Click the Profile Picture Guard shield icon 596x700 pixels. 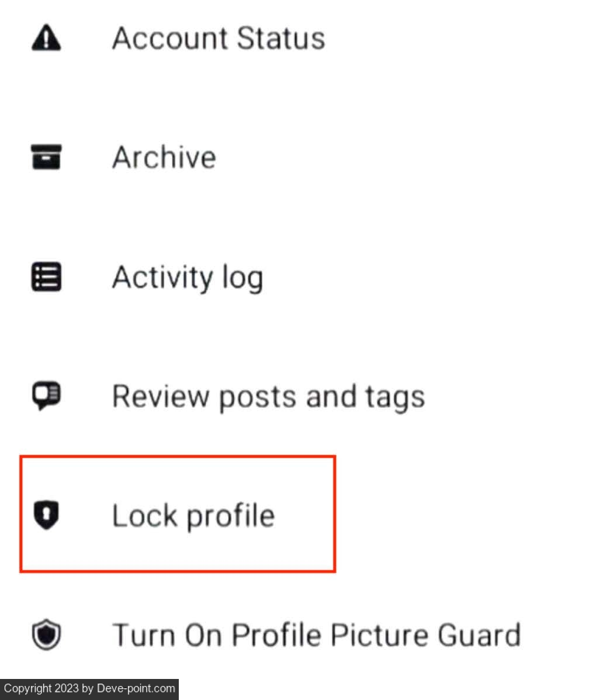click(x=46, y=635)
